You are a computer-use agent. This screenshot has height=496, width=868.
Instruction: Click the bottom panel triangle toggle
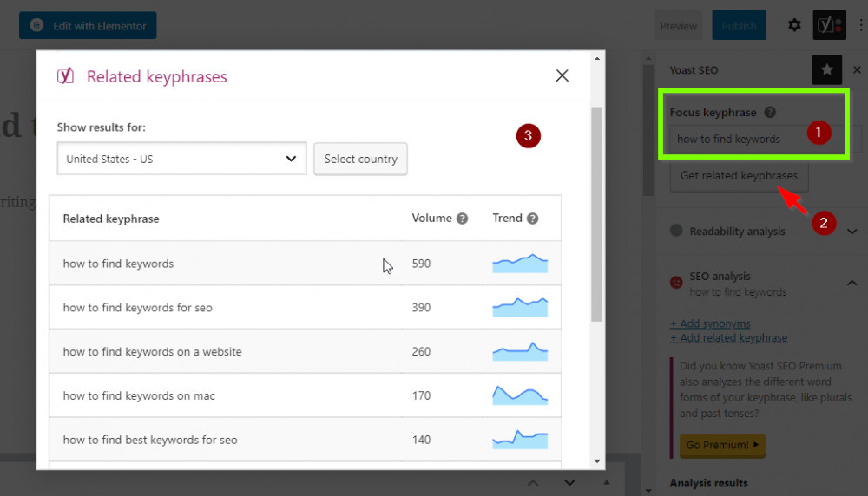click(x=607, y=483)
